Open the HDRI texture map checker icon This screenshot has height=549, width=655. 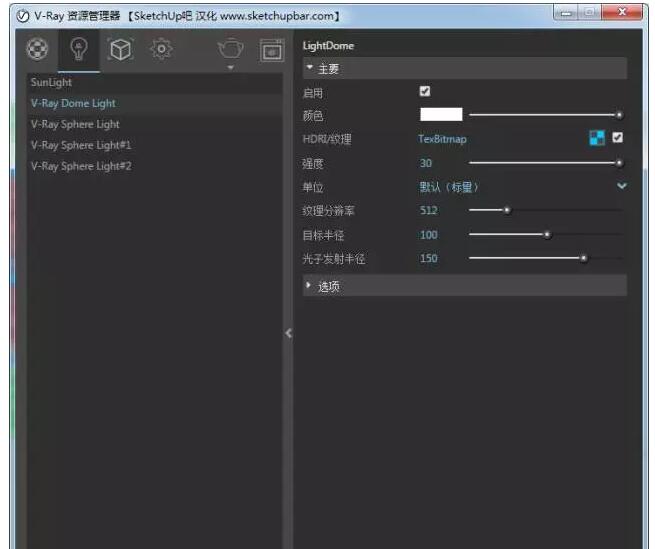point(597,138)
